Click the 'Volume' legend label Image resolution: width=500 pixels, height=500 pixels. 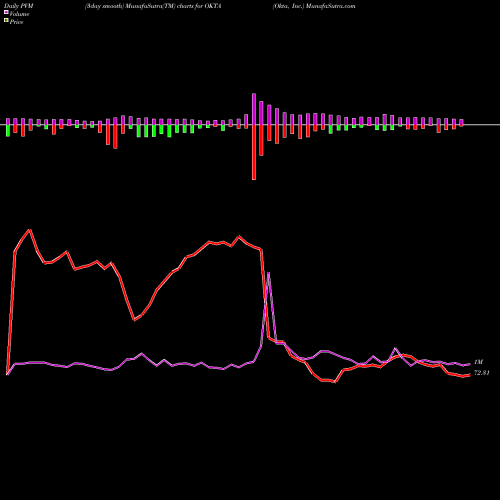(x=19, y=14)
